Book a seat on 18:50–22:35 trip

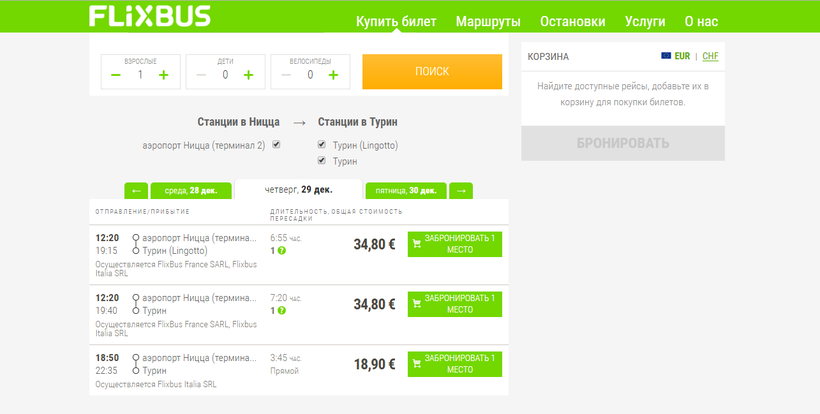pos(454,364)
